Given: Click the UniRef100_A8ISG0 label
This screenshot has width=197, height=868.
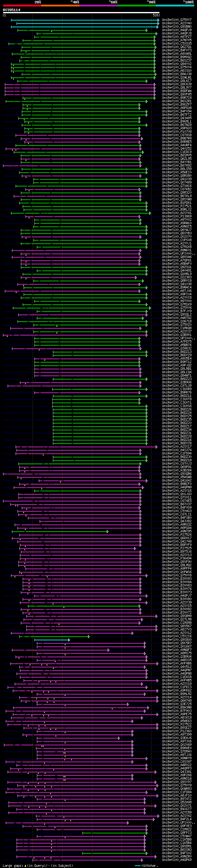Looking at the screenshot, I should (177, 71).
